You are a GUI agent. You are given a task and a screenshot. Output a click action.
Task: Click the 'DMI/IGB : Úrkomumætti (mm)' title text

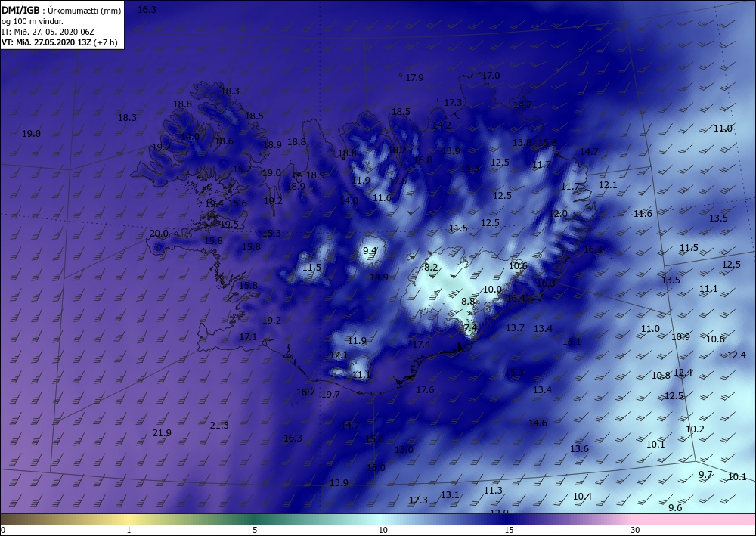[x=61, y=10]
